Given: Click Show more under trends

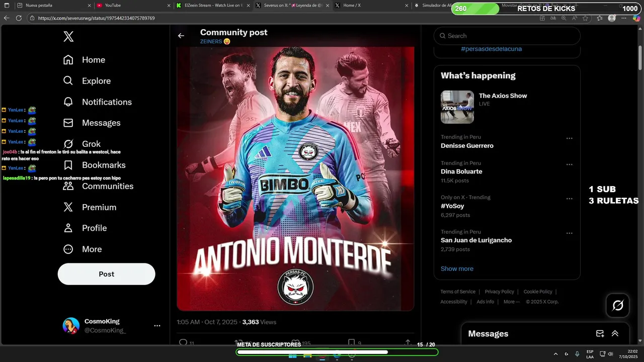Looking at the screenshot, I should 457,268.
